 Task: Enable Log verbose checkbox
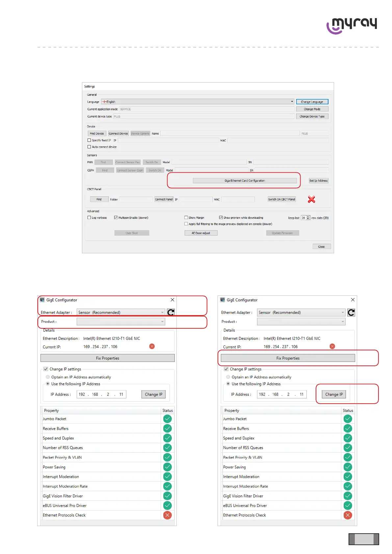[x=89, y=217]
